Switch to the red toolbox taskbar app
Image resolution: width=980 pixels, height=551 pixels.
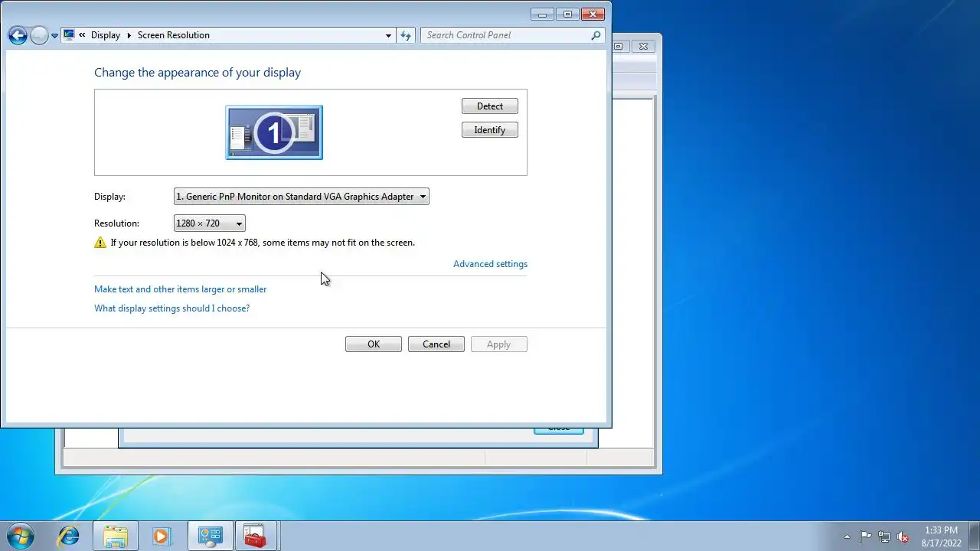click(255, 536)
